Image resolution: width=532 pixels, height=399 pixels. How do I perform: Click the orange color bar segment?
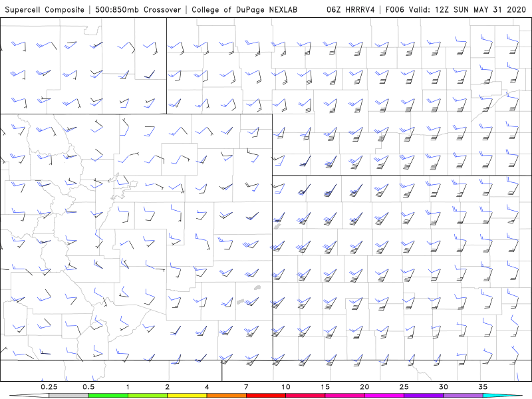pyautogui.click(x=226, y=396)
